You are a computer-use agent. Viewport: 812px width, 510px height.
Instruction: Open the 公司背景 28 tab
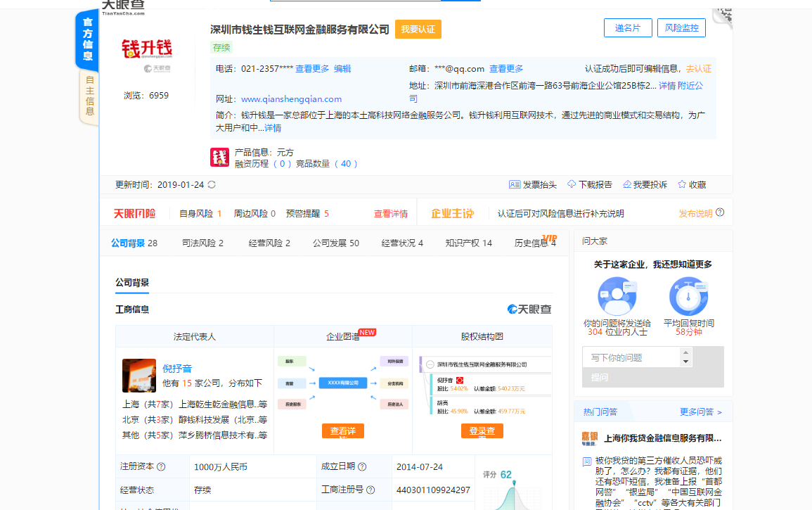point(134,243)
